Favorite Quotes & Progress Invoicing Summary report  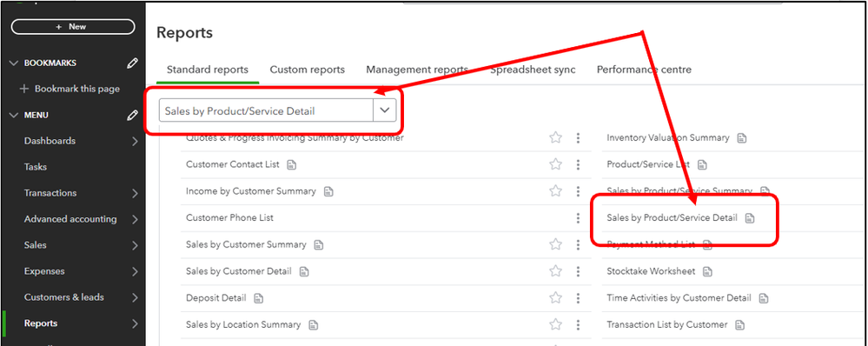tap(556, 138)
